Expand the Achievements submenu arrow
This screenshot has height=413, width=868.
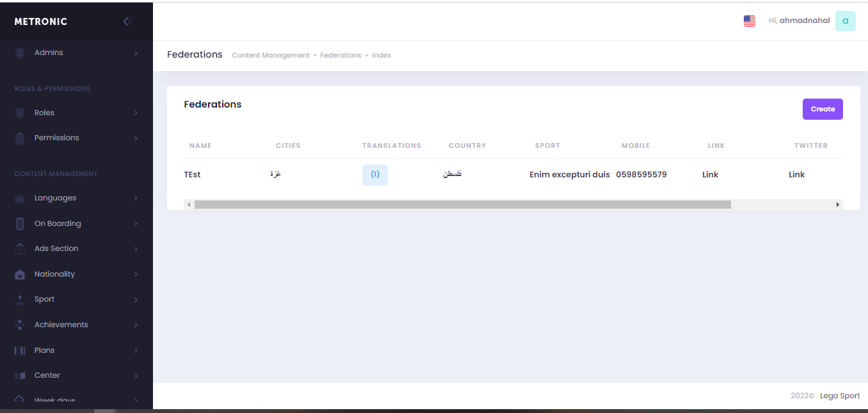[136, 325]
